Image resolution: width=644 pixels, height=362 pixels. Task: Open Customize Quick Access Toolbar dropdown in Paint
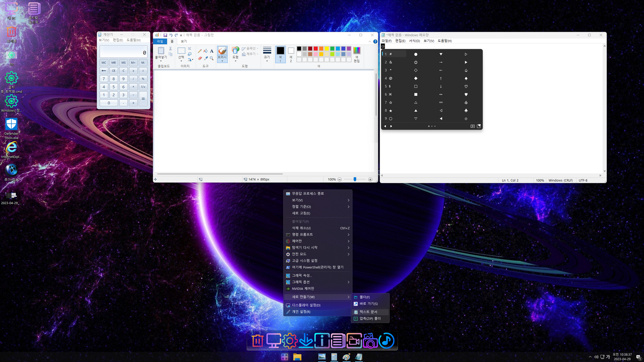[181, 36]
